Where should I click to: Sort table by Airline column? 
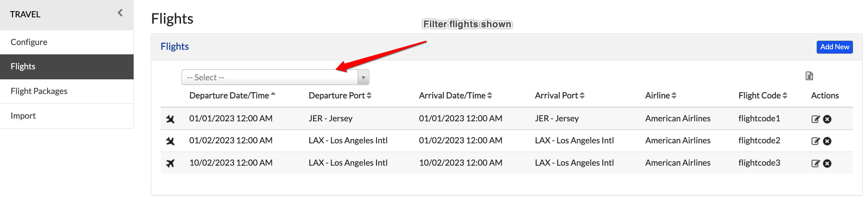[660, 95]
